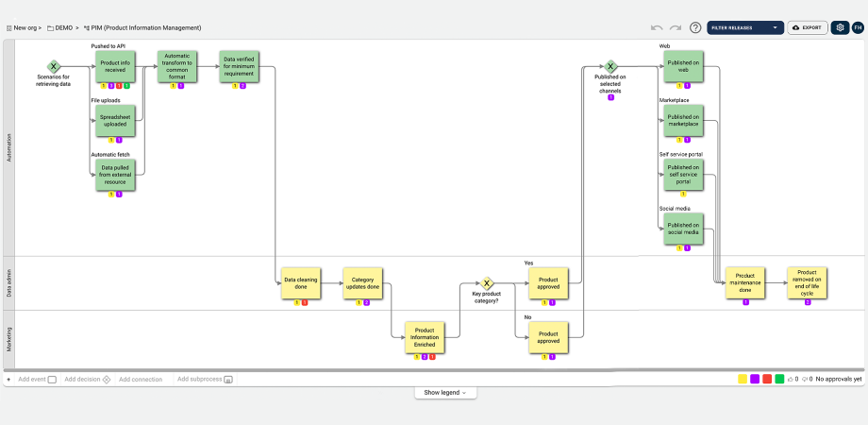
Task: Click purple badge under Data verified card
Action: point(242,86)
